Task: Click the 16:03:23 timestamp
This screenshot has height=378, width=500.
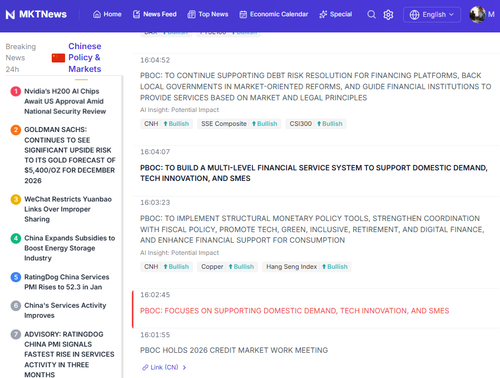Action: [x=155, y=203]
